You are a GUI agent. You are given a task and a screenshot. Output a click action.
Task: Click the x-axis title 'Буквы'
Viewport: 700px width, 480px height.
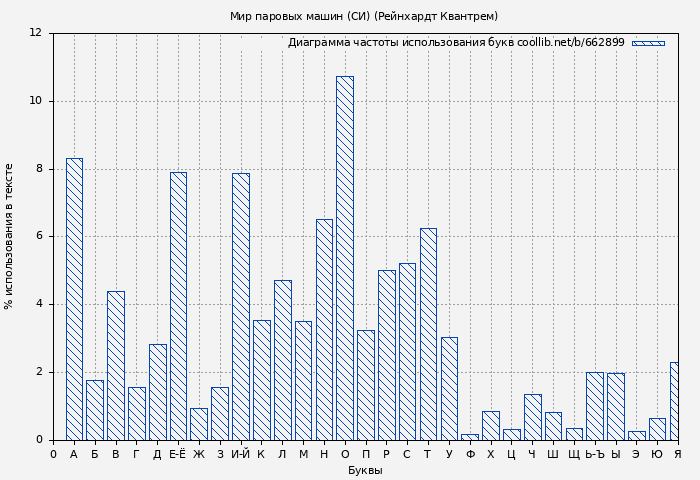coord(365,470)
